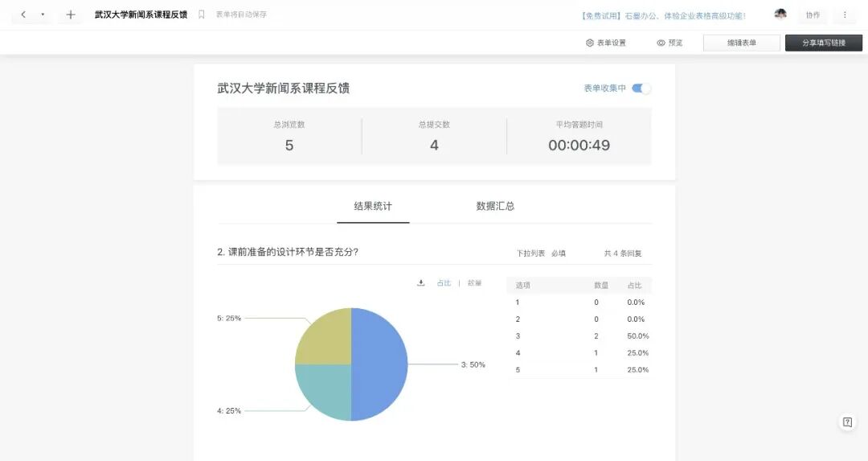This screenshot has width=868, height=461.
Task: Click the 占比 column header in table
Action: point(634,286)
